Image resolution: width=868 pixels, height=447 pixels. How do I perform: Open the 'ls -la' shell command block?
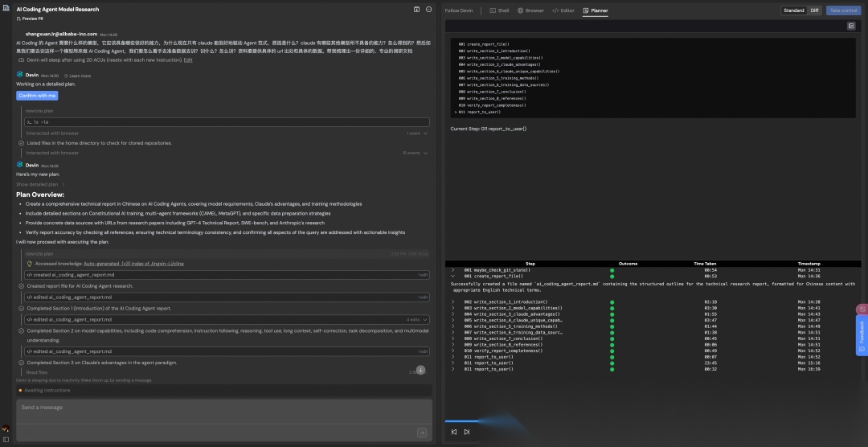(227, 122)
